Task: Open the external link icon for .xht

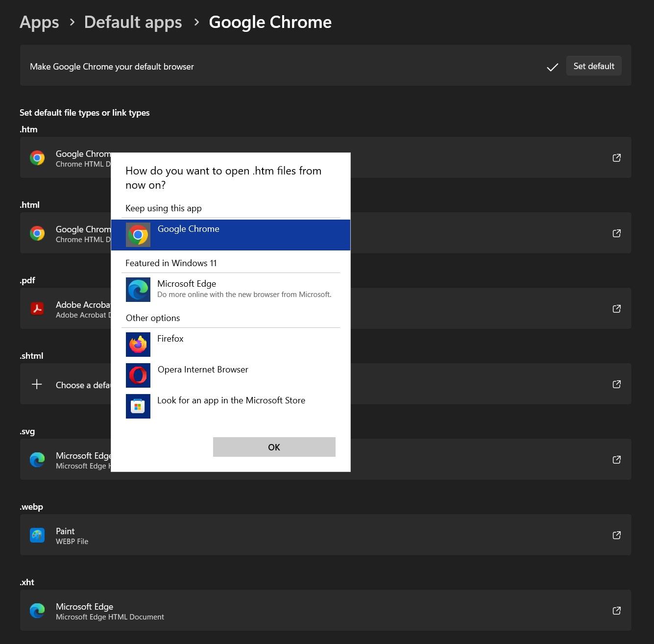Action: click(x=617, y=611)
